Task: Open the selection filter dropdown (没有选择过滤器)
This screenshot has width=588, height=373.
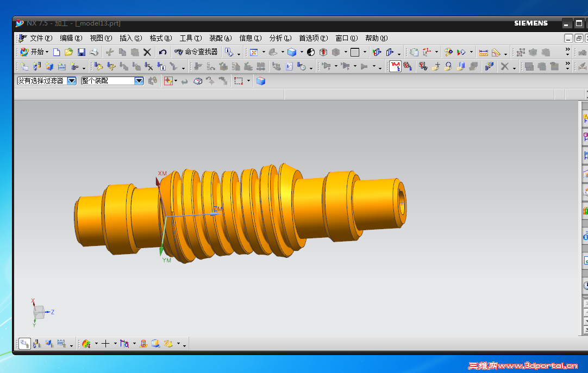Action: click(72, 81)
